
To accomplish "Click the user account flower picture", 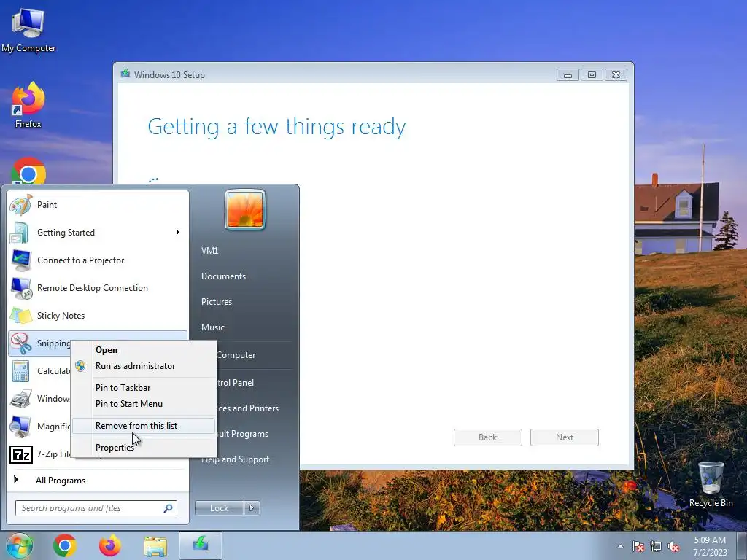I will point(245,209).
